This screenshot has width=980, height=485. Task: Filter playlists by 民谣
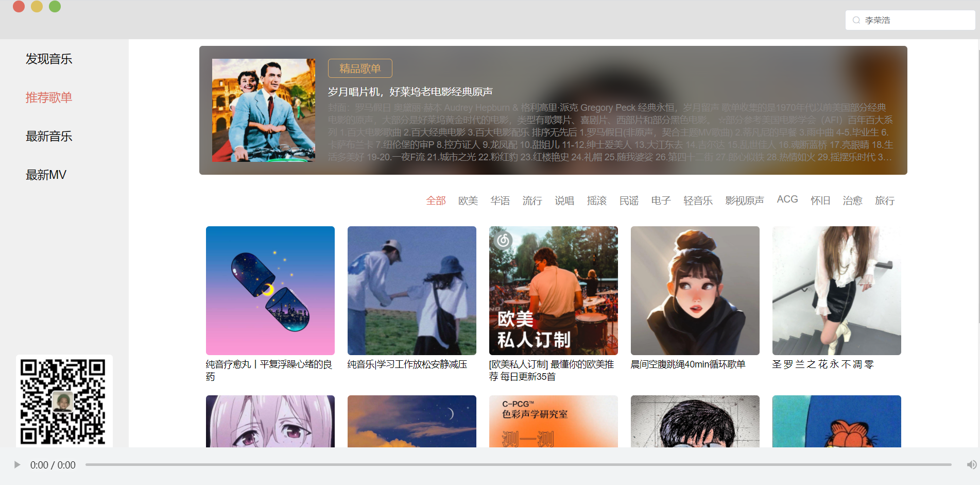629,200
